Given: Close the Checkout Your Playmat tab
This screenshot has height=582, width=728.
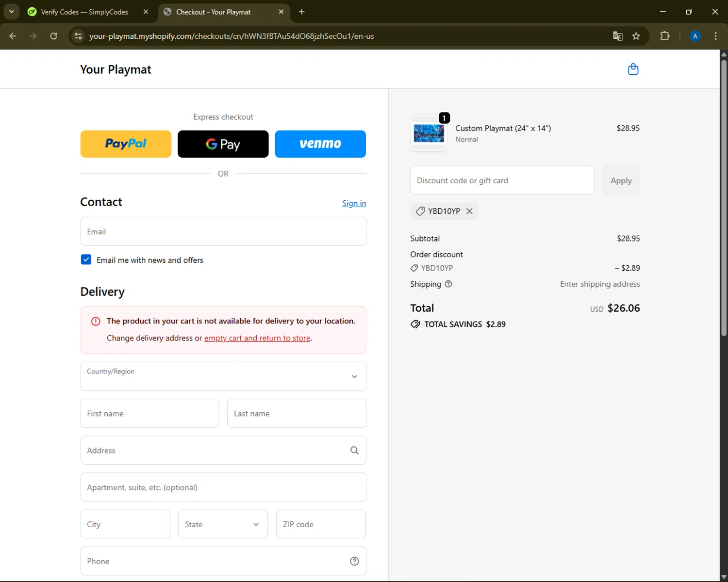Looking at the screenshot, I should [281, 12].
